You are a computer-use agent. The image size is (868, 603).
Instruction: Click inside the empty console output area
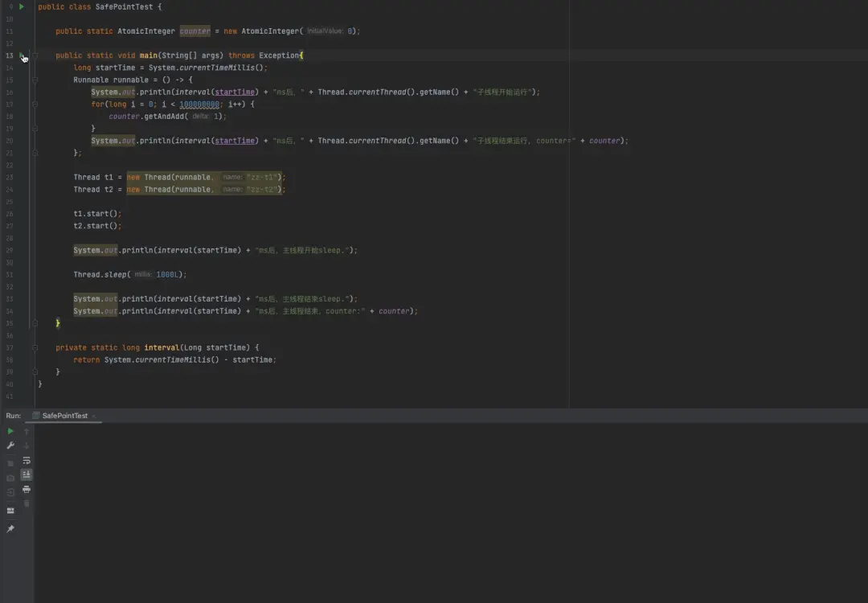tap(450, 515)
